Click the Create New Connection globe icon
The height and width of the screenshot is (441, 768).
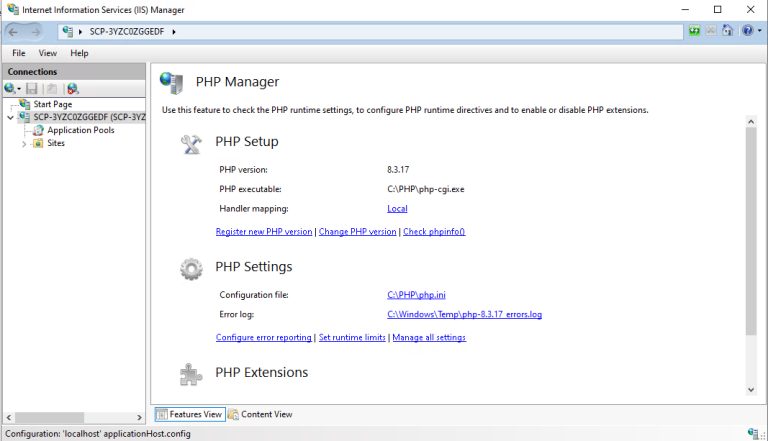[9, 88]
